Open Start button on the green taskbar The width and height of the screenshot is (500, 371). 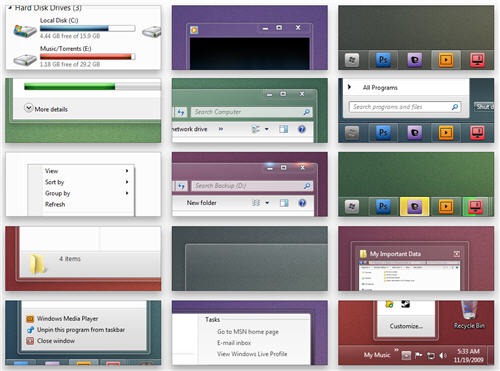pyautogui.click(x=352, y=207)
